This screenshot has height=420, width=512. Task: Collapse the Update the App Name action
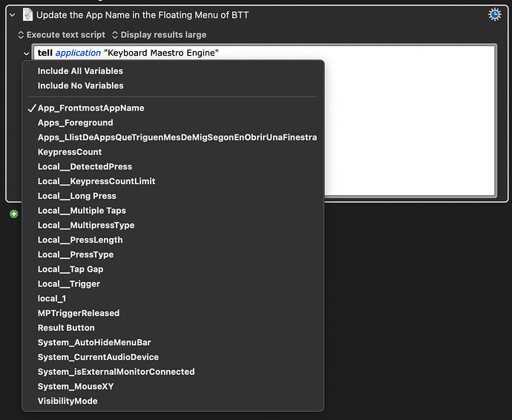[x=13, y=15]
